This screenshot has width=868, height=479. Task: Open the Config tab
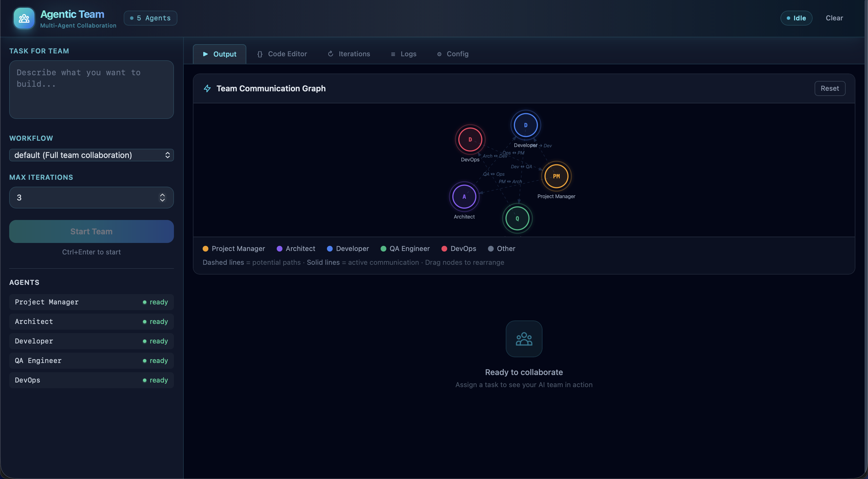click(453, 54)
